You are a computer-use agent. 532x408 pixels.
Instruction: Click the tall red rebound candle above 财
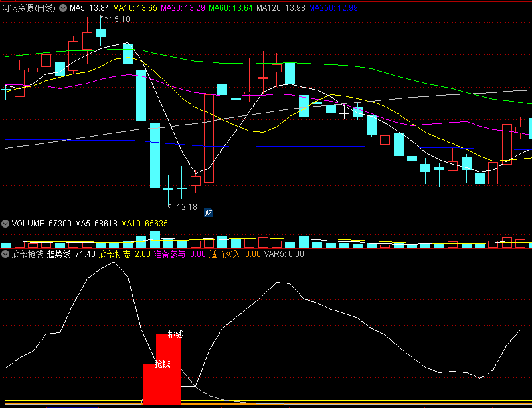point(209,139)
